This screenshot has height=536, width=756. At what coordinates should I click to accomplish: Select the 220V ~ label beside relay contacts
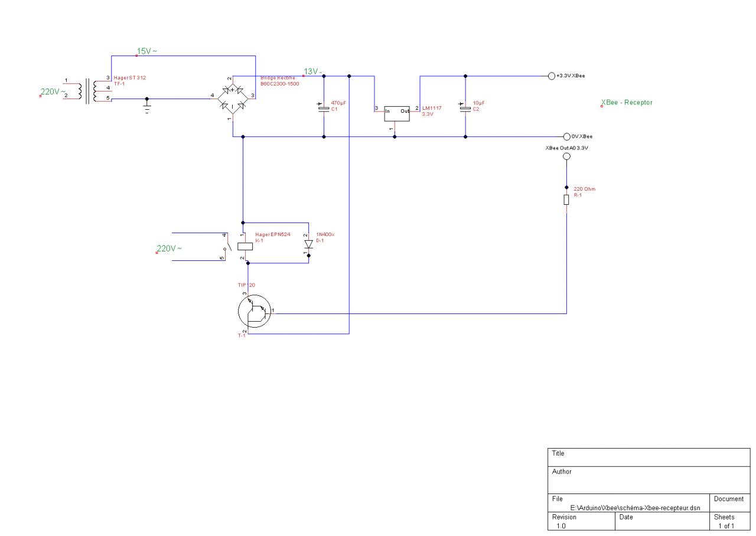pyautogui.click(x=170, y=249)
